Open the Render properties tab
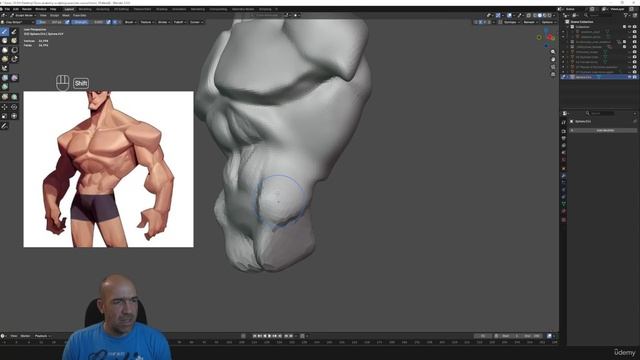This screenshot has width=640, height=360. pyautogui.click(x=564, y=131)
